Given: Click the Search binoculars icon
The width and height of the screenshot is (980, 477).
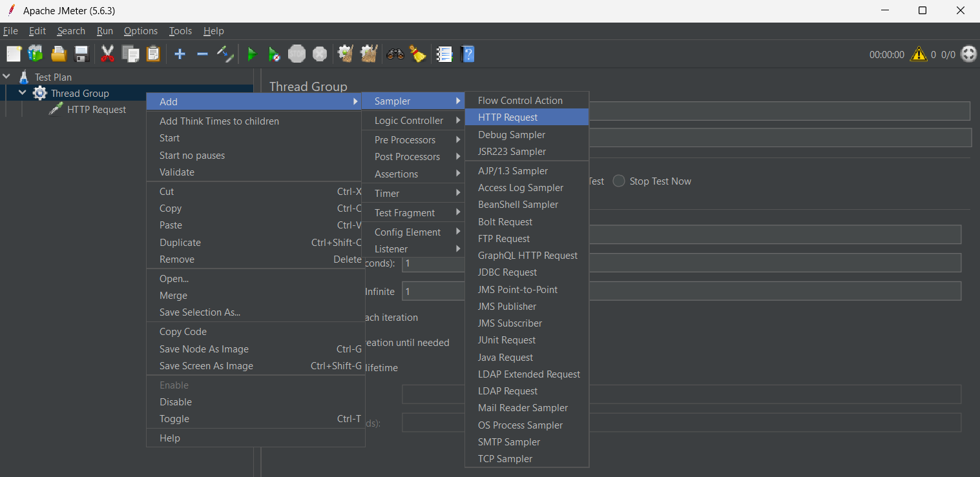Looking at the screenshot, I should click(395, 54).
